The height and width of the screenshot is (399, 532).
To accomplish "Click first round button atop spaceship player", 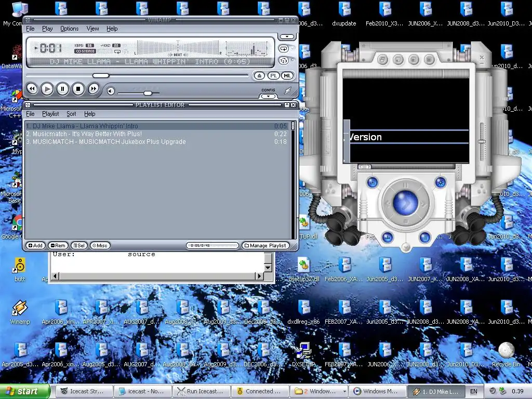I will pos(382,60).
